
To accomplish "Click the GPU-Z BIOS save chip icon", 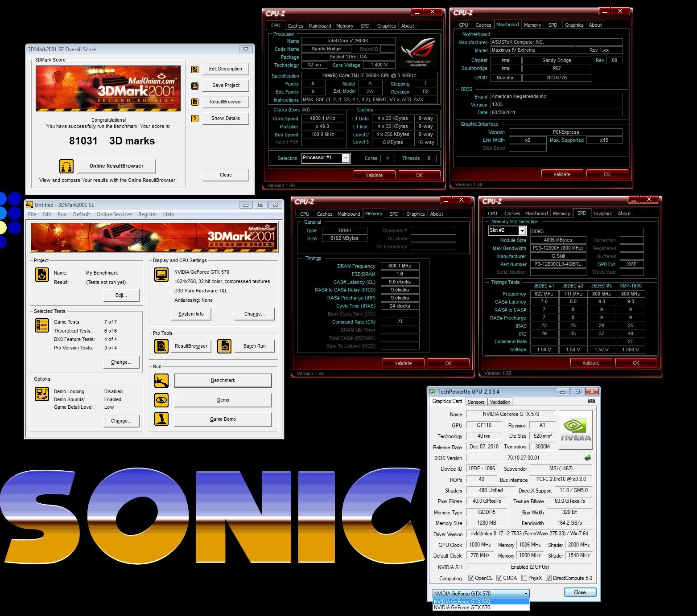I will 588,457.
